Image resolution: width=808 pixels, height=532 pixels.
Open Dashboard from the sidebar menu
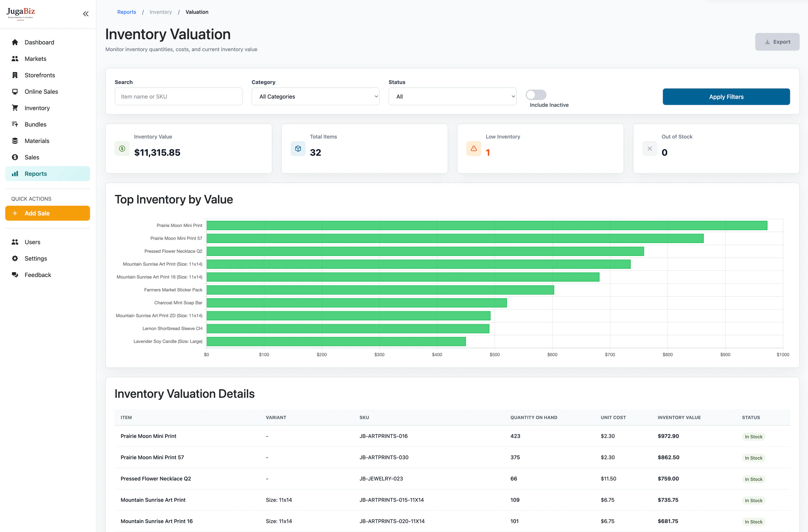[47, 42]
